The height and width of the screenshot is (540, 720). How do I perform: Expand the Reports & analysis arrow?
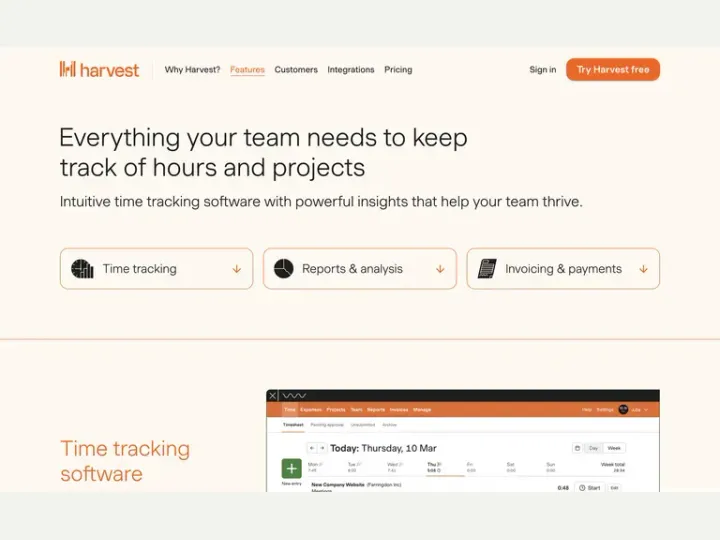(440, 269)
